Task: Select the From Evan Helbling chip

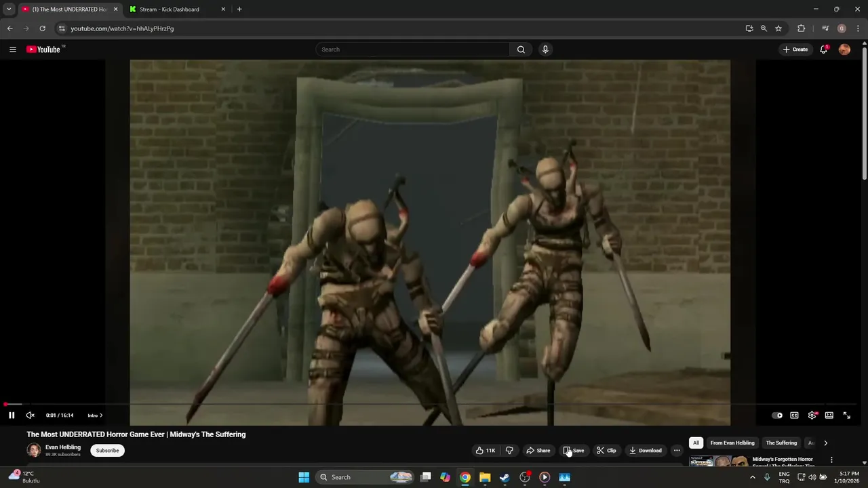Action: (732, 443)
